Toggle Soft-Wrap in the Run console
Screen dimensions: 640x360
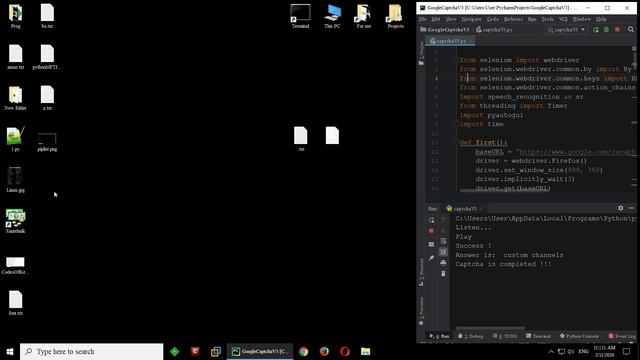click(443, 241)
